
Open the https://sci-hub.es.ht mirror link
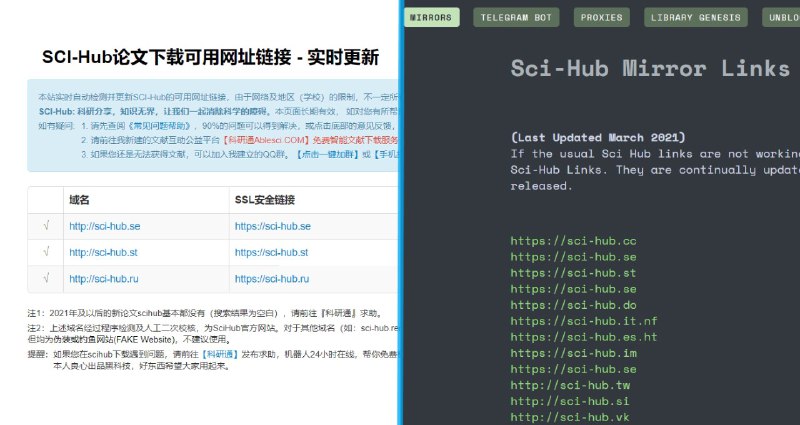[x=584, y=337]
